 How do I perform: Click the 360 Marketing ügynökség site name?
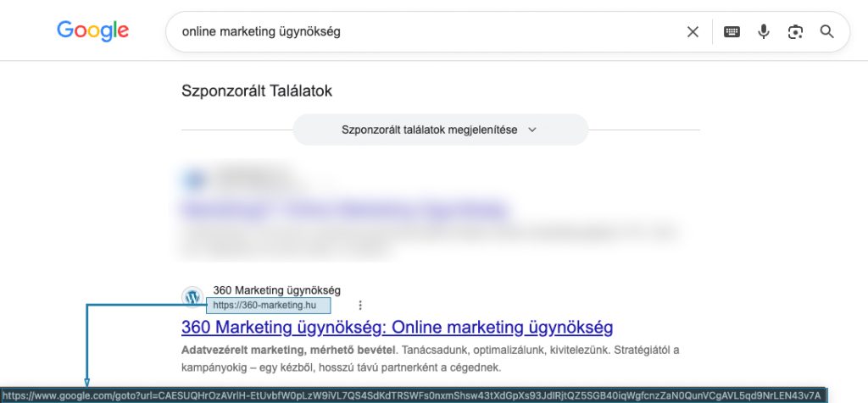[277, 290]
